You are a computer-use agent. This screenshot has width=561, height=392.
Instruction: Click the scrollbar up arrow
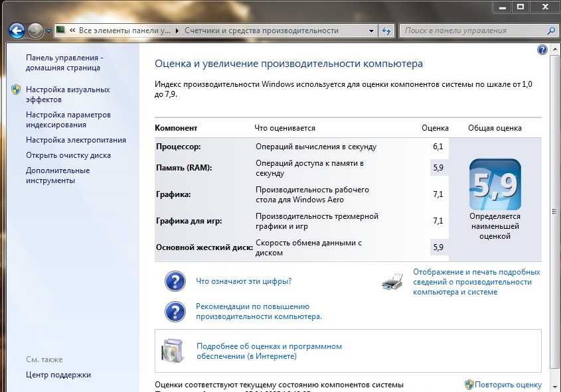(x=555, y=49)
